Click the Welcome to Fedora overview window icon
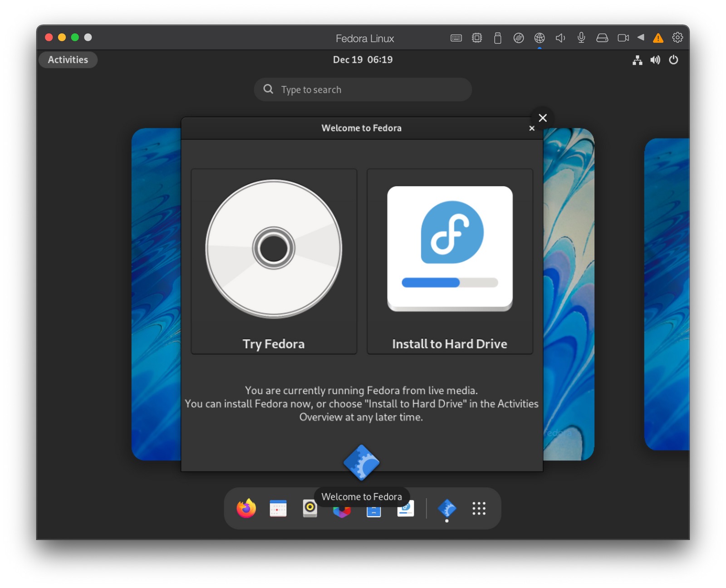Viewport: 726px width, 588px height. (362, 462)
